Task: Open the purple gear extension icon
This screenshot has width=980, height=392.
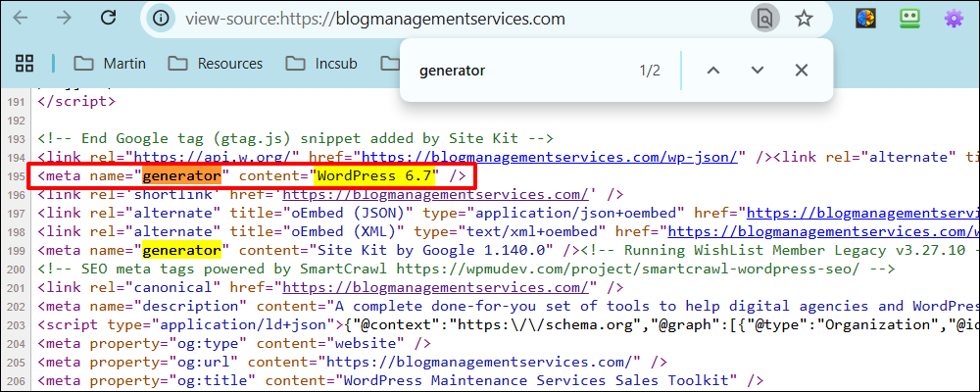Action: coord(954,19)
